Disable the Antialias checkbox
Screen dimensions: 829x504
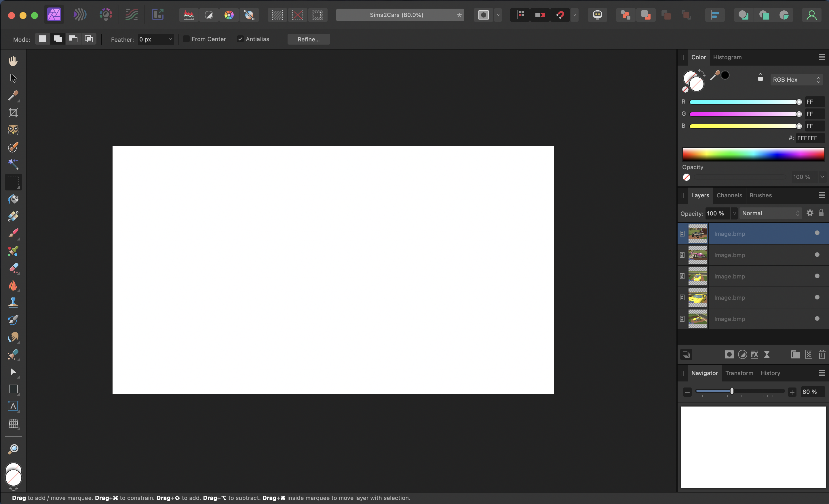pyautogui.click(x=240, y=39)
